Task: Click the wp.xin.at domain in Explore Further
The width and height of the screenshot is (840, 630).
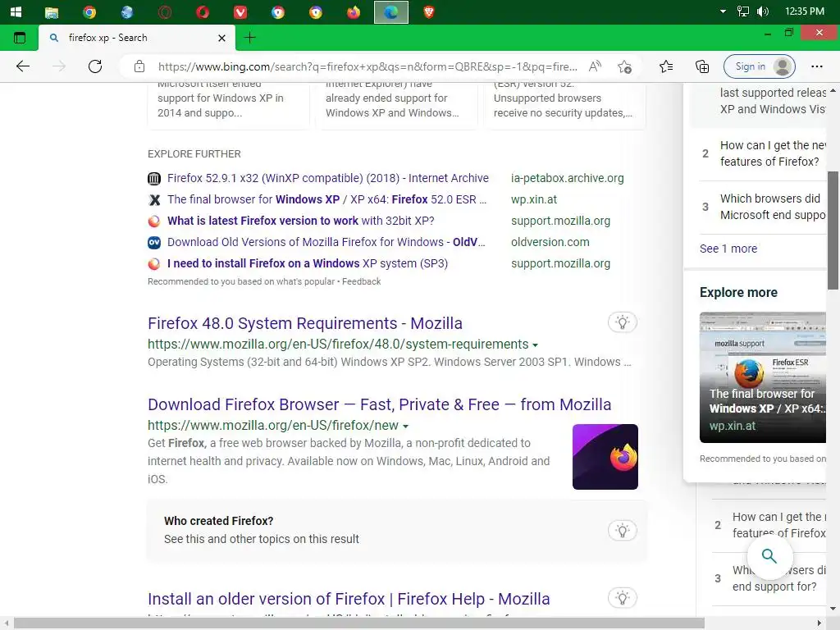Action: pyautogui.click(x=534, y=199)
